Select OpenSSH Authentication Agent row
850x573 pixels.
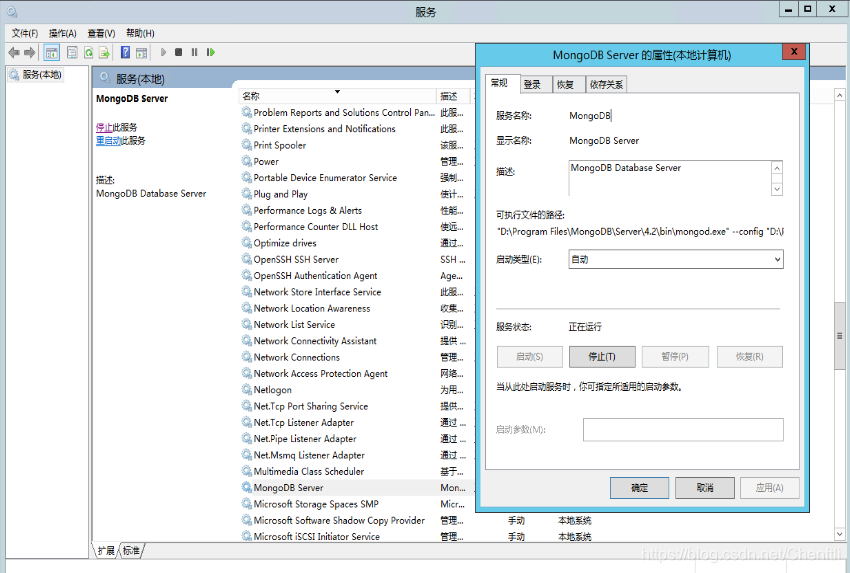coord(356,275)
